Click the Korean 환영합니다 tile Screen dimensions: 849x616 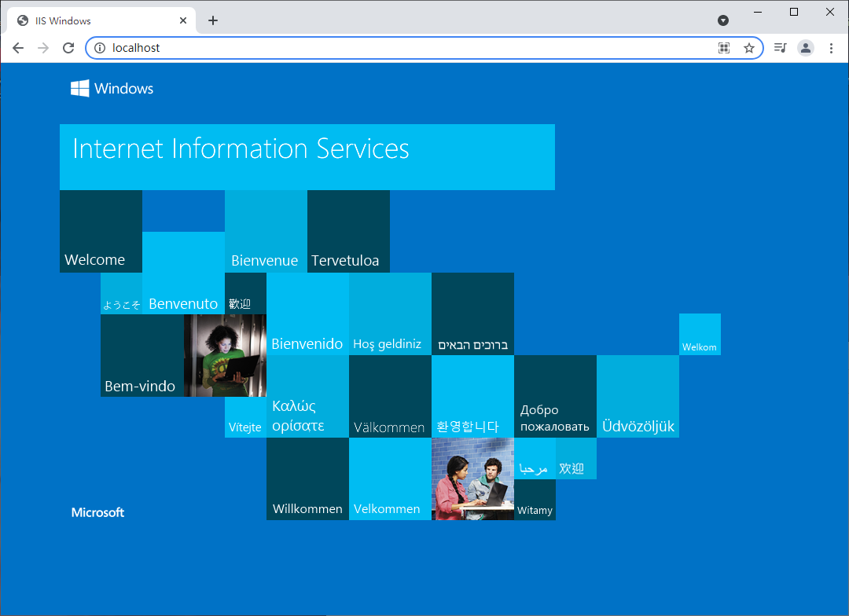472,396
